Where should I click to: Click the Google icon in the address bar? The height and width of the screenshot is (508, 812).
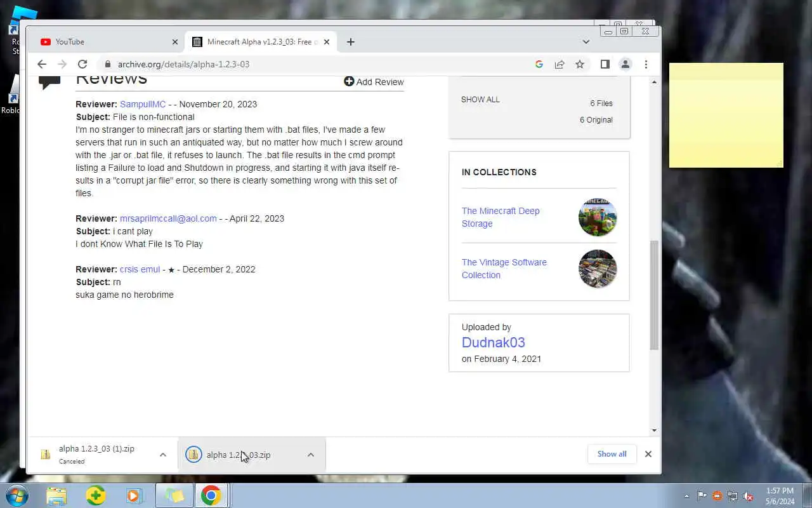click(x=539, y=64)
